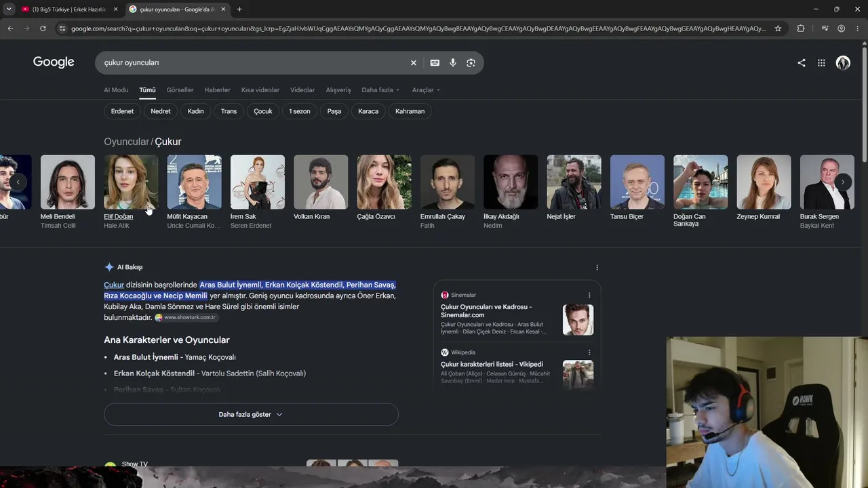Open the Google apps grid
868x488 pixels.
[x=821, y=62]
